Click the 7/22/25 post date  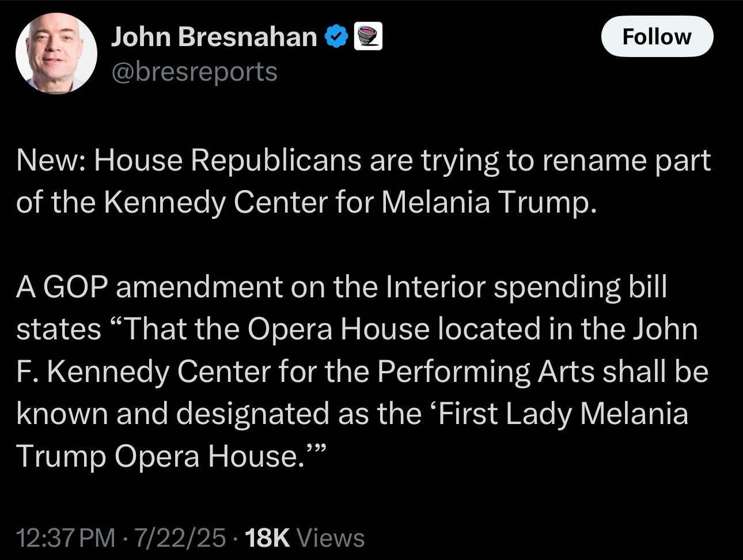[x=180, y=538]
